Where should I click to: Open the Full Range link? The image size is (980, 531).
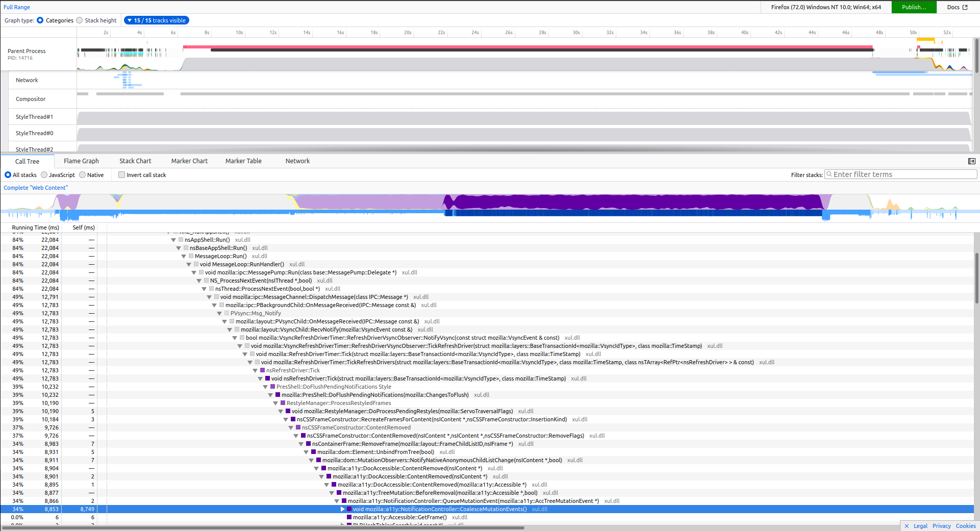coord(17,7)
